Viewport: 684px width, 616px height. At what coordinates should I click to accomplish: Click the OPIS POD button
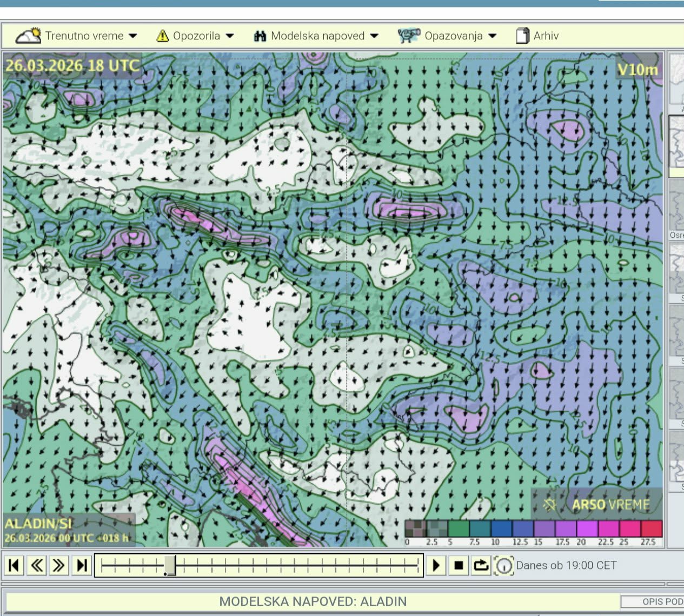(x=654, y=601)
